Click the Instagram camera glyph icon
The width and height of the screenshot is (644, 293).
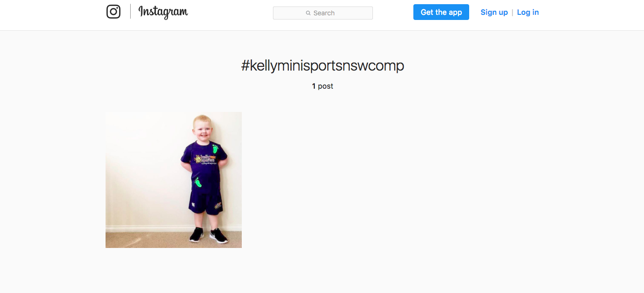tap(113, 12)
